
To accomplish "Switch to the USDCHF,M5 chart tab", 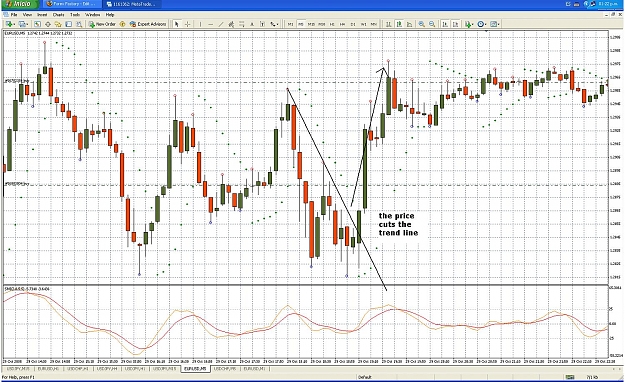I will (225, 369).
